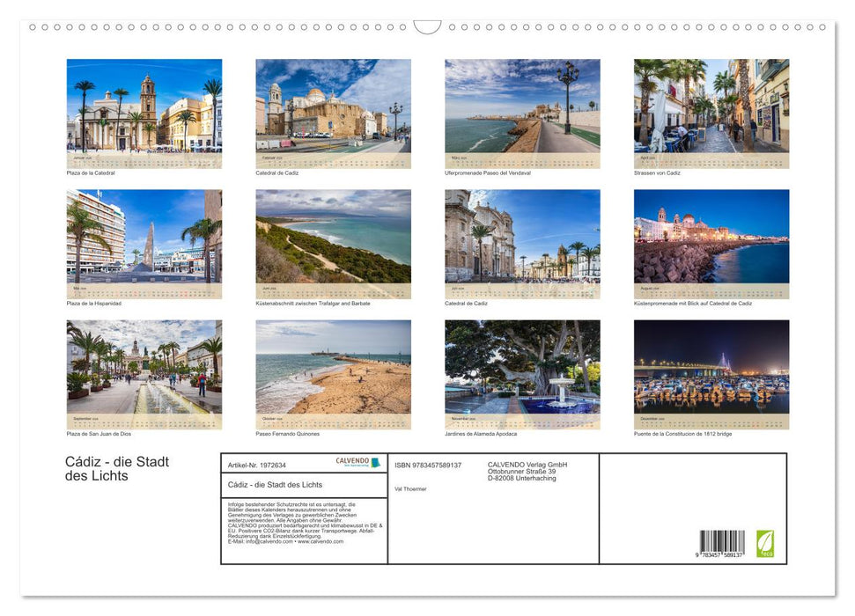855x616 pixels.
Task: Select the July Catedral de Cadiz image
Action: (x=522, y=245)
